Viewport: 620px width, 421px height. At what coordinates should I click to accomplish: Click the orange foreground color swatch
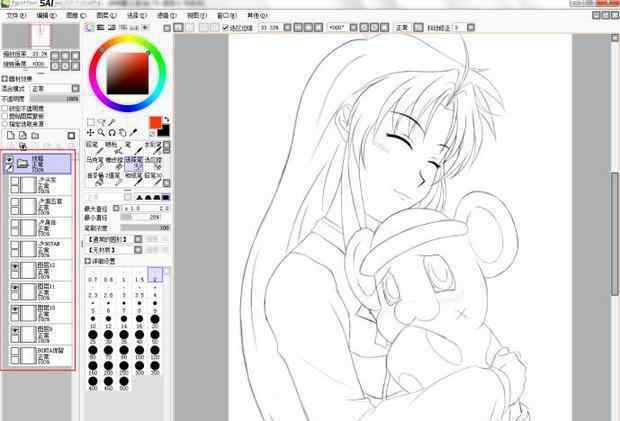pyautogui.click(x=155, y=122)
